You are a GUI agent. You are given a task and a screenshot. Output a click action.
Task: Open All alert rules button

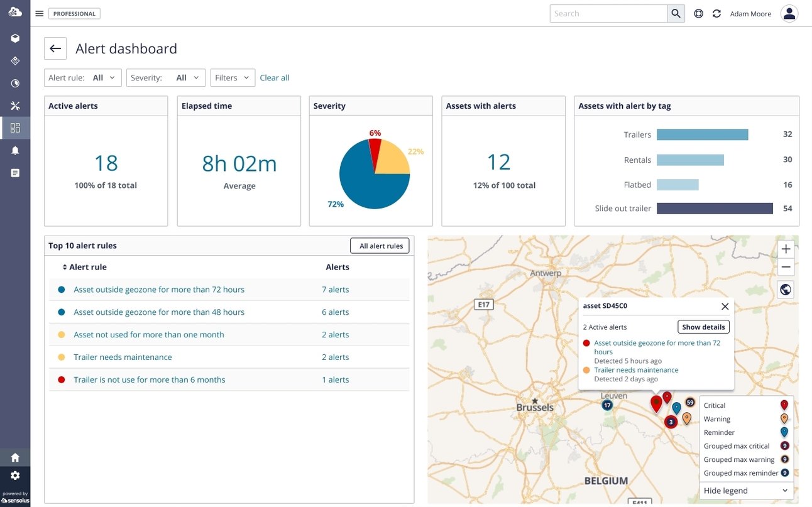click(380, 246)
